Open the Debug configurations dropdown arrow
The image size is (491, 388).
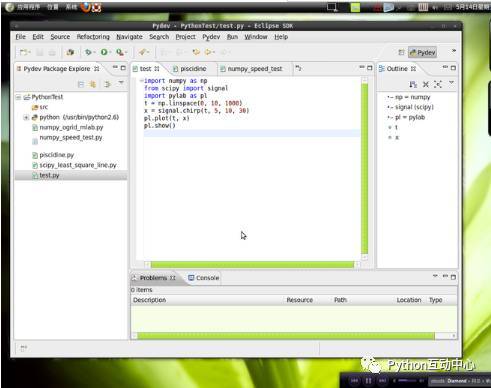click(94, 53)
